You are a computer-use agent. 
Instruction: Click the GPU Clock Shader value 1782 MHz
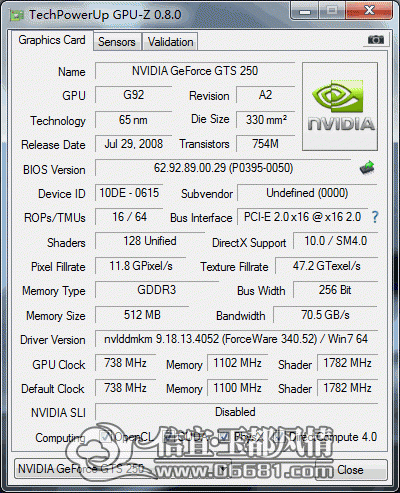coord(347,363)
